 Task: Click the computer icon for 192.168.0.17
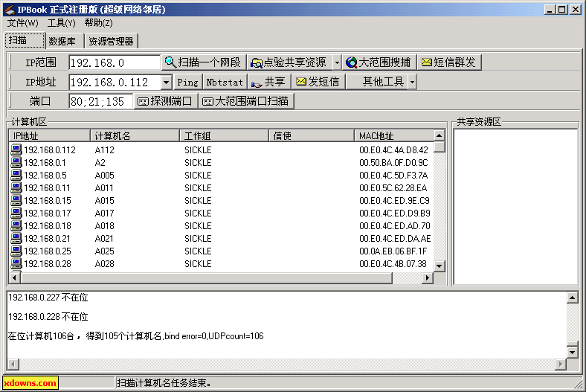pos(16,213)
